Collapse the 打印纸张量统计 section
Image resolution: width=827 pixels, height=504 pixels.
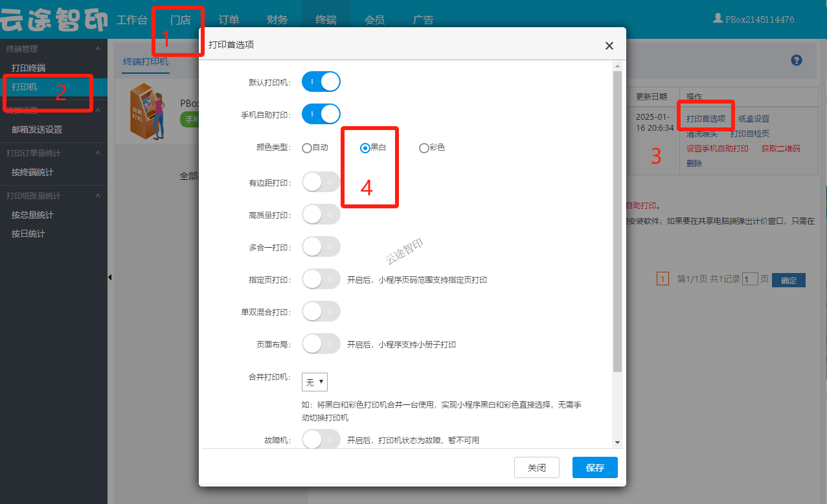point(98,196)
